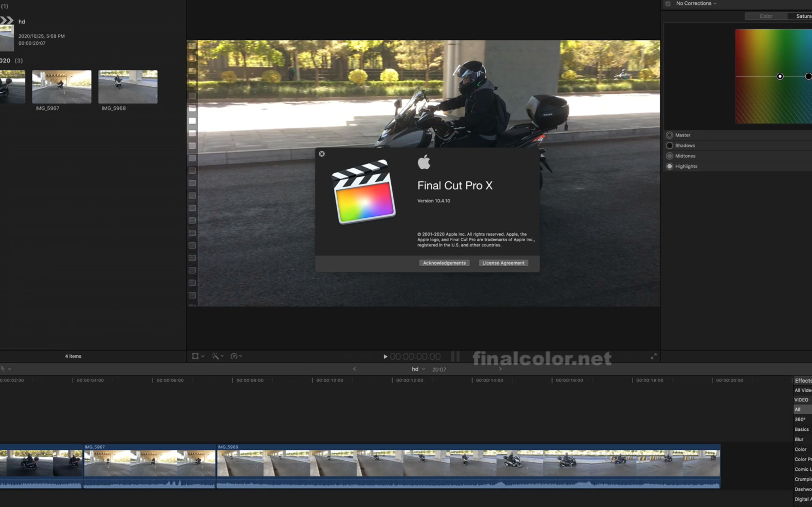
Task: Open the No Corrections dropdown
Action: pos(696,3)
